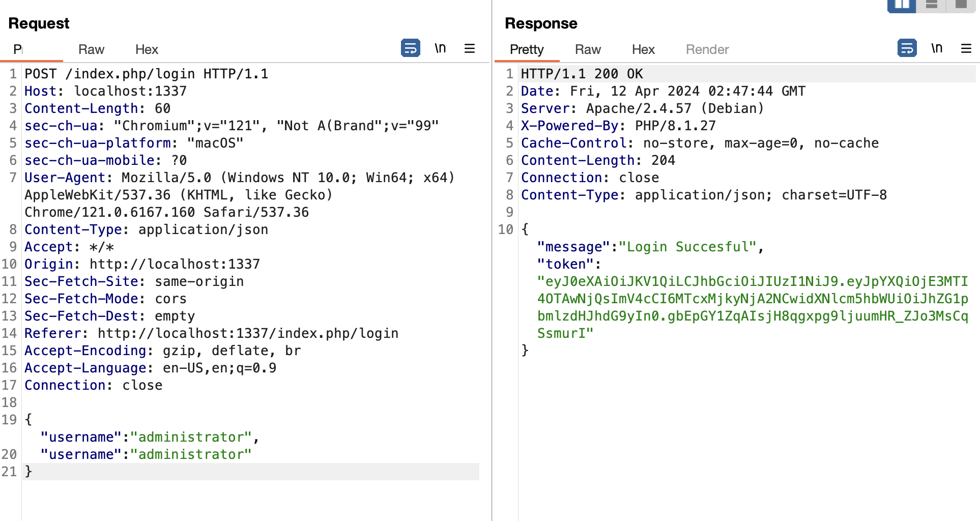Click the response Connection: close header
Image resolution: width=980 pixels, height=521 pixels.
590,178
